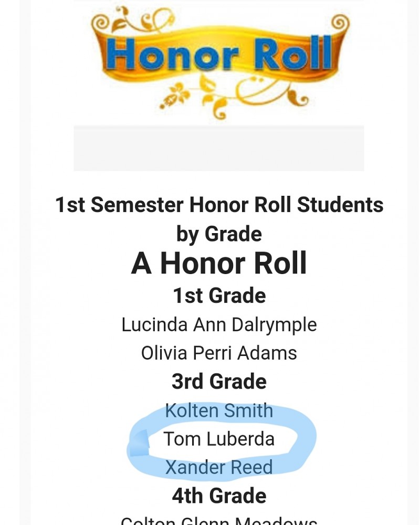
Task: Click the golden swirl ornament atop banner
Action: point(141,19)
